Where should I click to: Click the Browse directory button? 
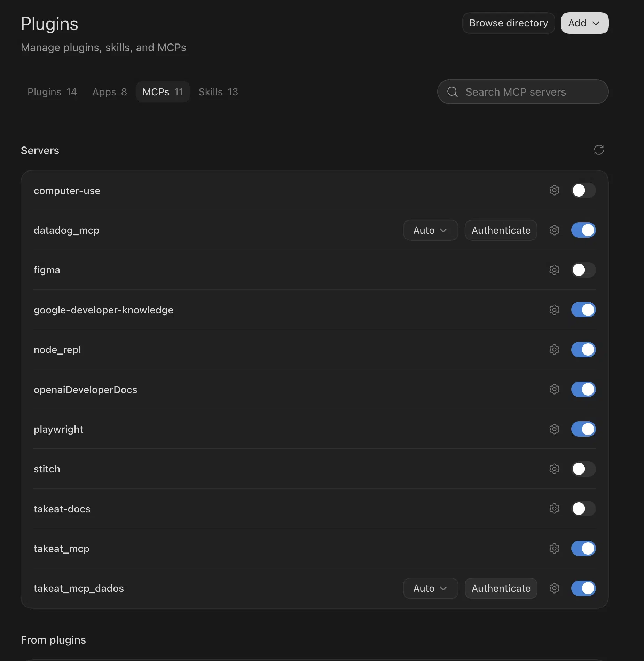[509, 23]
